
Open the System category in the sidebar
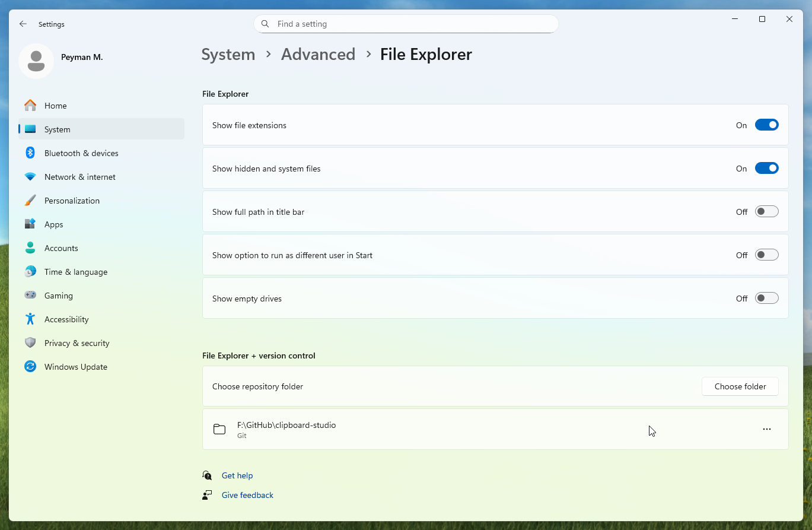pos(101,129)
